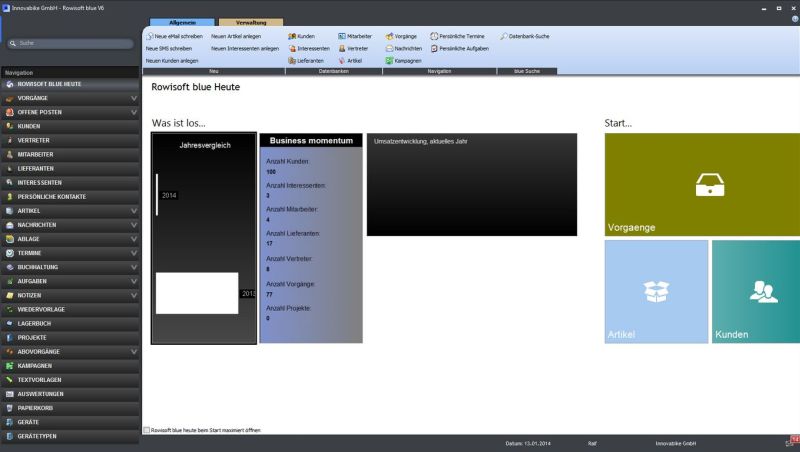The width and height of the screenshot is (800, 452).
Task: Click the red notification icon in status bar
Action: coord(794,440)
